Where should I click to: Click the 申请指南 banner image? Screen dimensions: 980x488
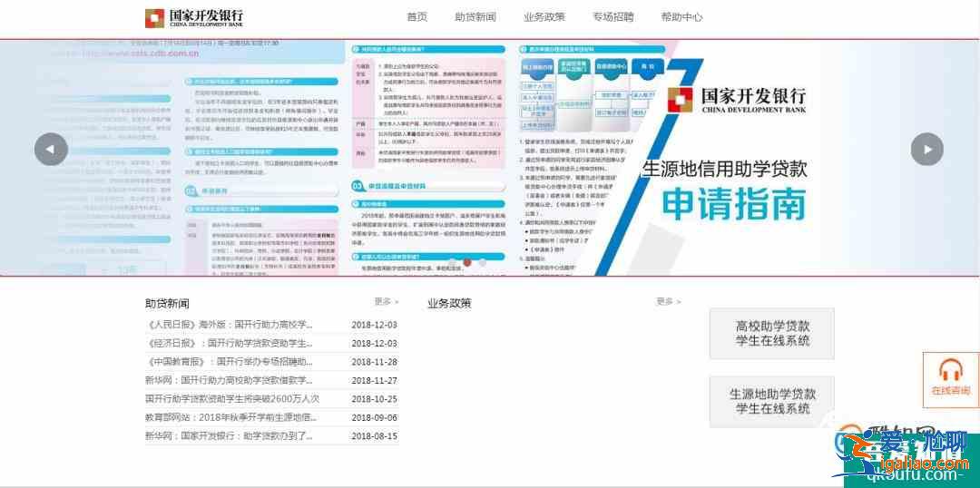(490, 158)
